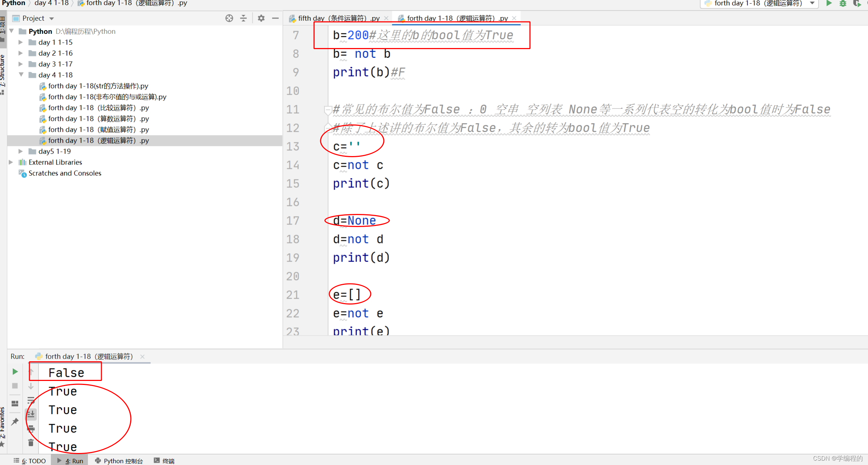Screen dimensions: 868x465
Task: Close the forth day 1-18 逻辑运算符 editor tab
Action: pyautogui.click(x=514, y=18)
